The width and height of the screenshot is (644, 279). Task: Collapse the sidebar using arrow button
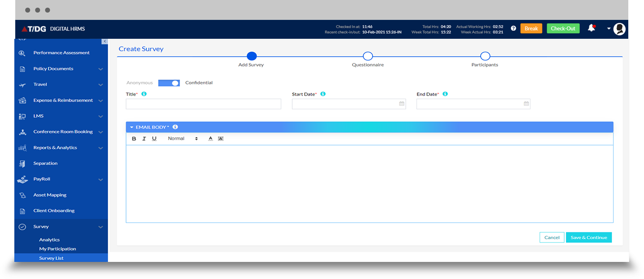click(105, 42)
